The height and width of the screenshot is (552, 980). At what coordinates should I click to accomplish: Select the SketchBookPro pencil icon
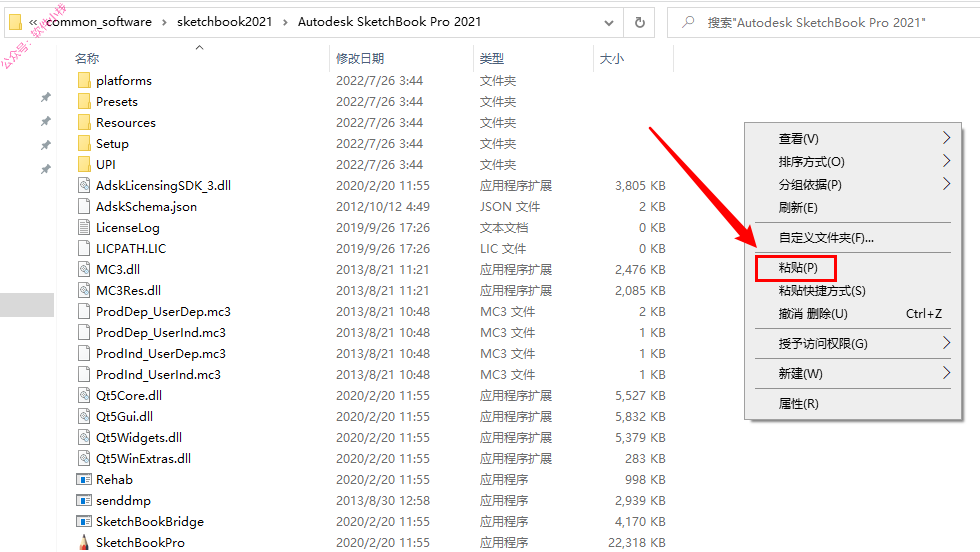point(84,543)
